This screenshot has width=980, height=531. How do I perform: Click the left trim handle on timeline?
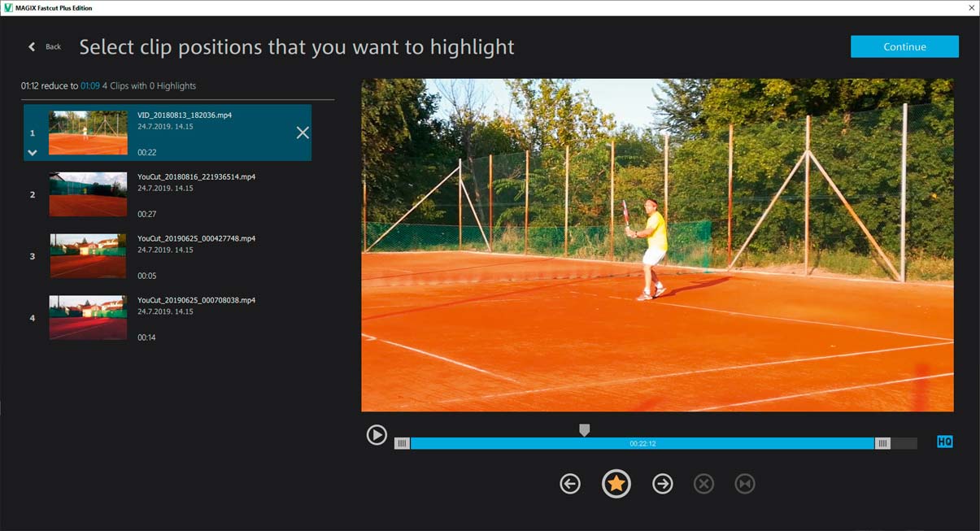point(402,443)
